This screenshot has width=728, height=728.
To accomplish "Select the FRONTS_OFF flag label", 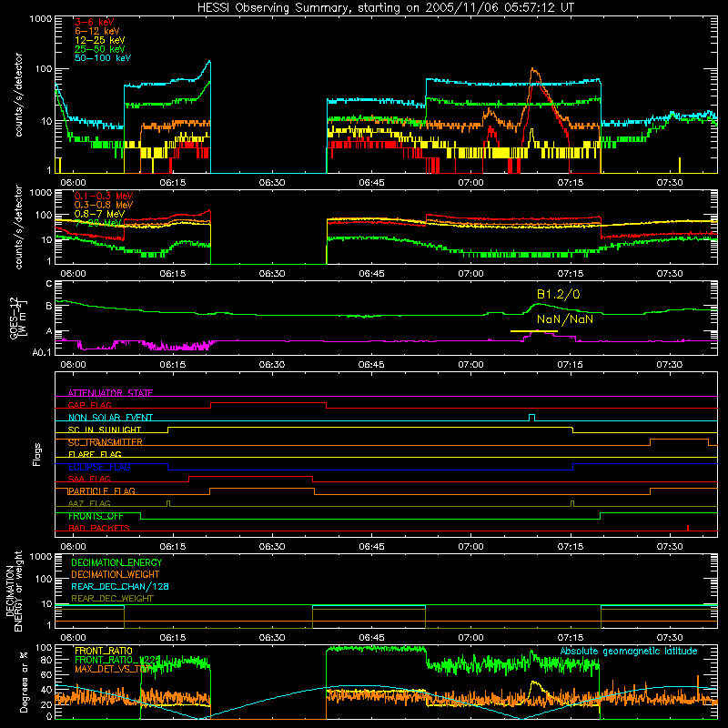I will point(96,516).
